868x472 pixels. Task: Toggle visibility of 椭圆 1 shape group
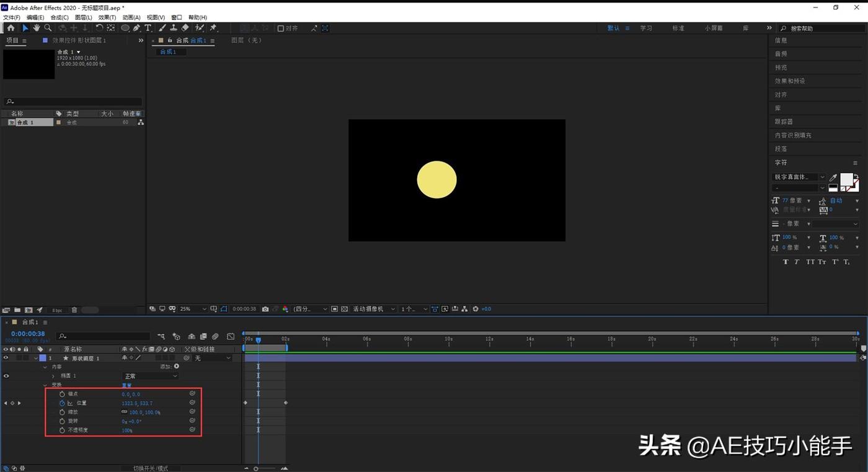[x=6, y=376]
